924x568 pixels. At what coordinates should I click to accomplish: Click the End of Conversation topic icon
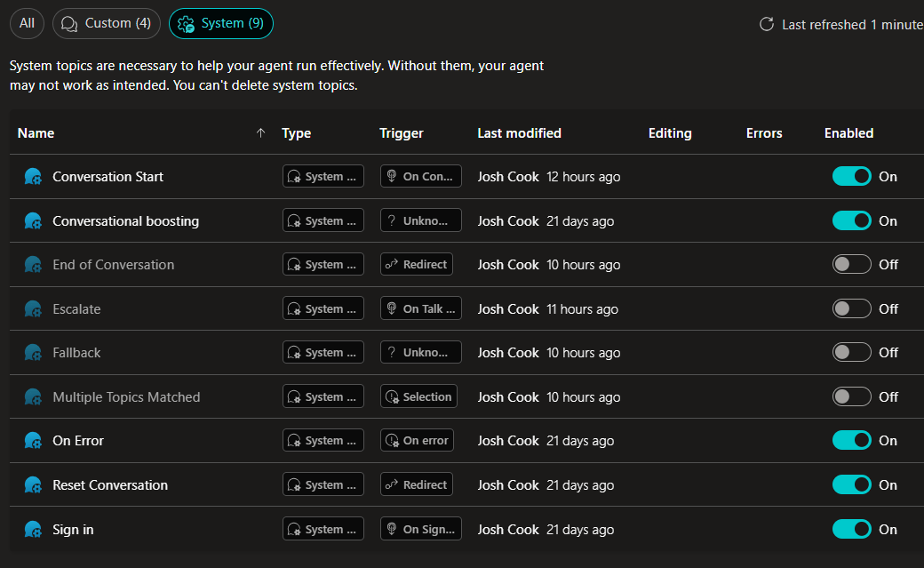33,264
